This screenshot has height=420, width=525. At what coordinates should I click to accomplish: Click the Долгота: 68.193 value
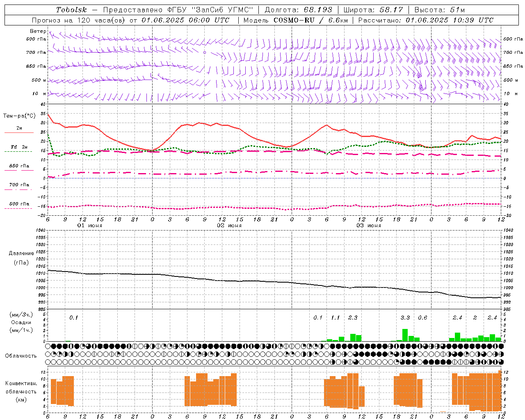[298, 10]
